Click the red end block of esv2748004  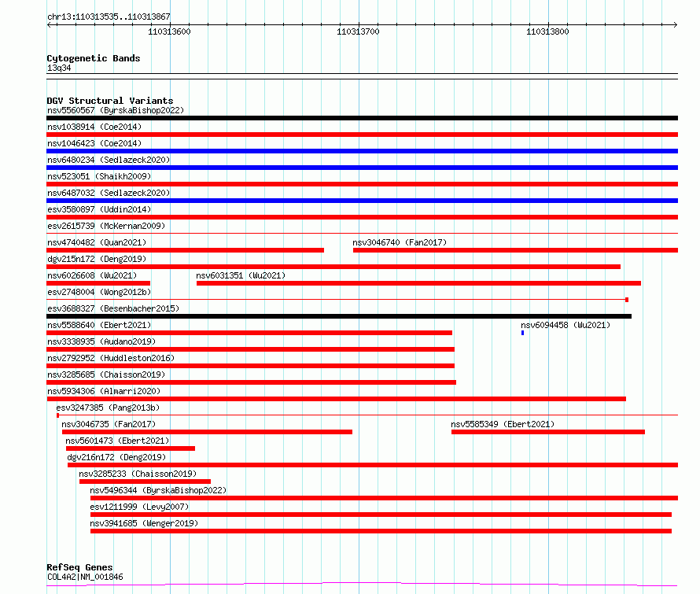pos(627,300)
